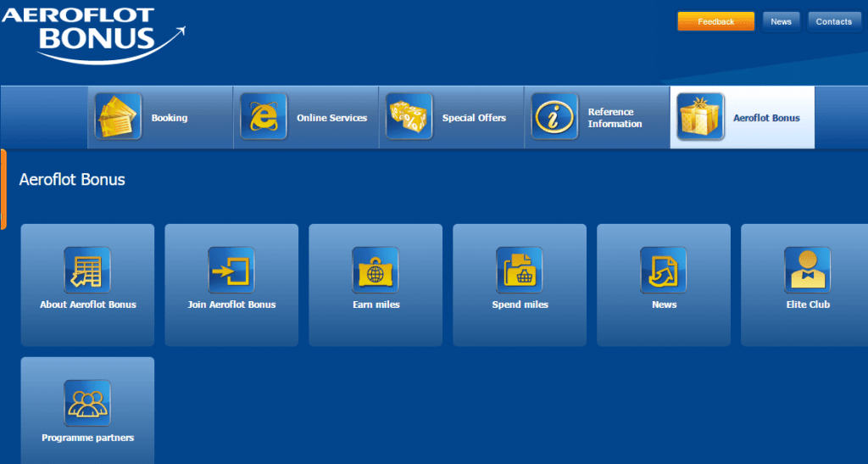Click the Earn miles suitcase icon

click(376, 270)
